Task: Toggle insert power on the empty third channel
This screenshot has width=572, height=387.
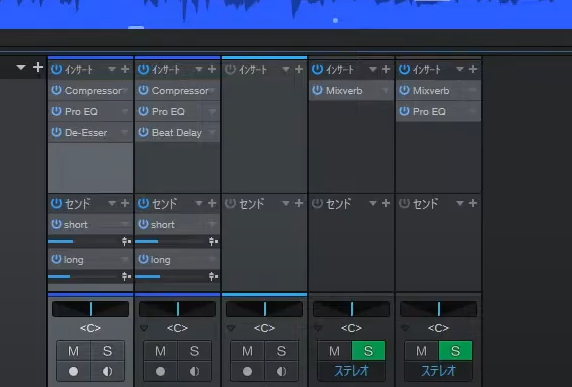Action: click(230, 69)
